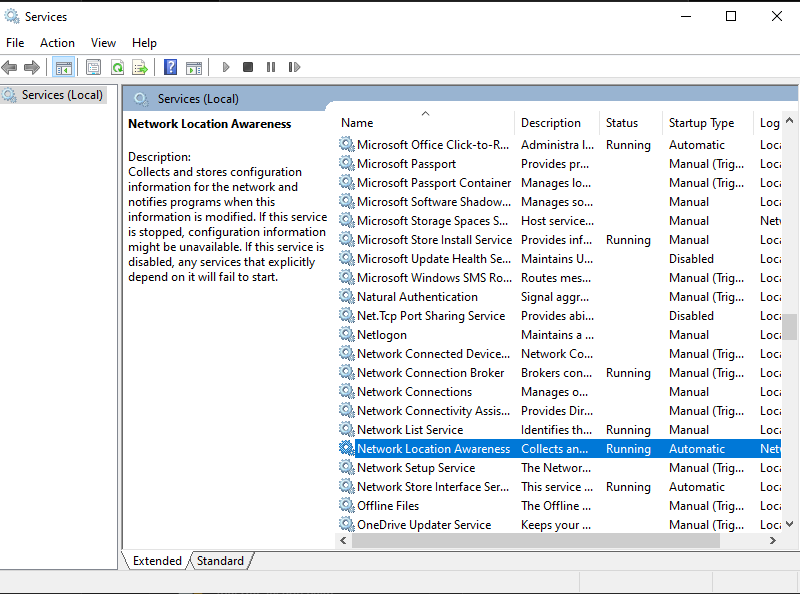Stop the service with the Stop button
This screenshot has height=594, width=800.
coord(248,67)
